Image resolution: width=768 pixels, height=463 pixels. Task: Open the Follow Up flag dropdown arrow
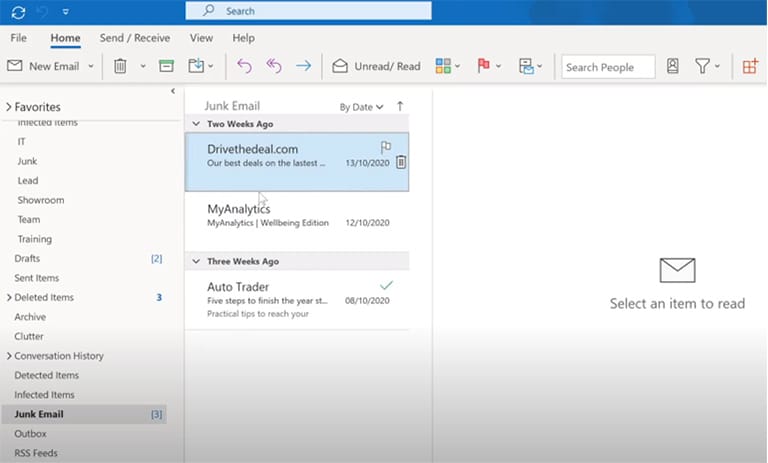tap(498, 66)
